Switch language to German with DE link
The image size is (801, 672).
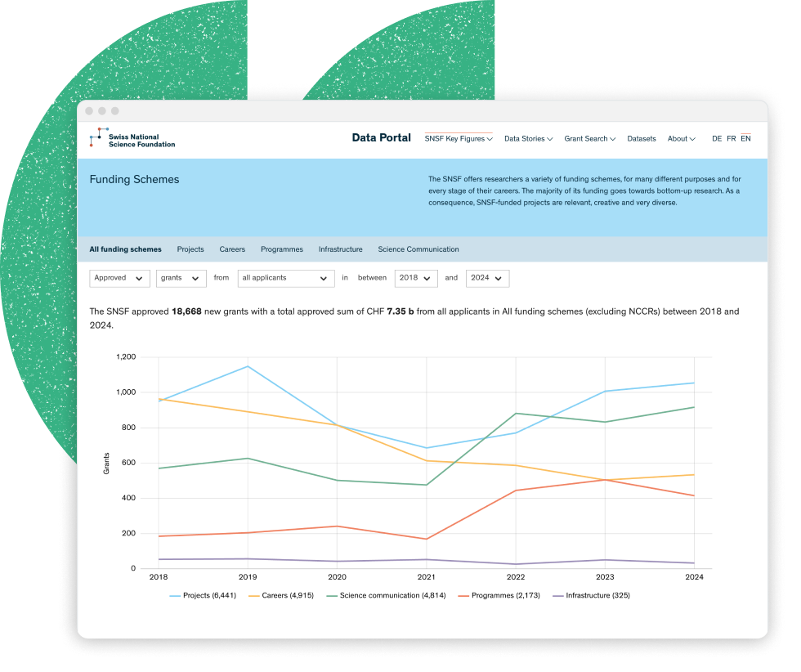717,139
